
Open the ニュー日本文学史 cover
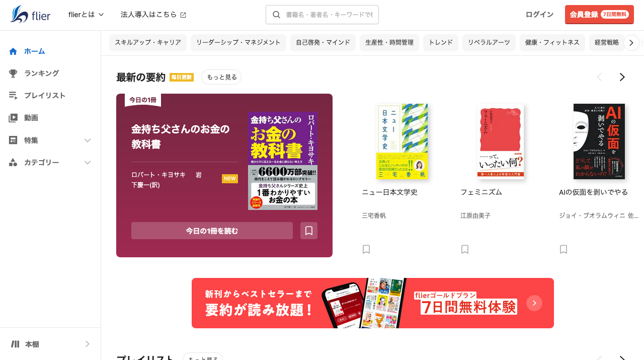point(402,141)
